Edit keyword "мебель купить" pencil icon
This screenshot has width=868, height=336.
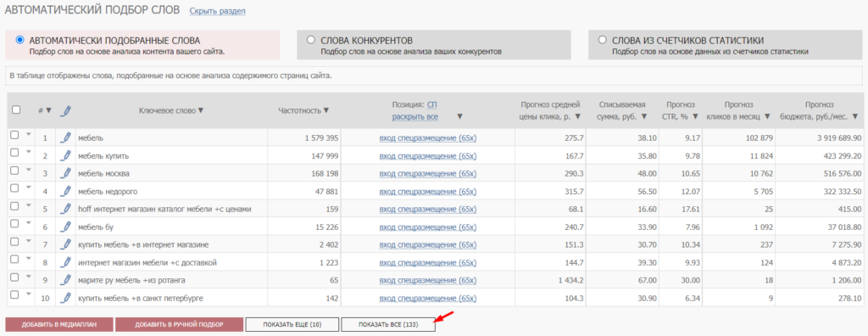pos(66,156)
